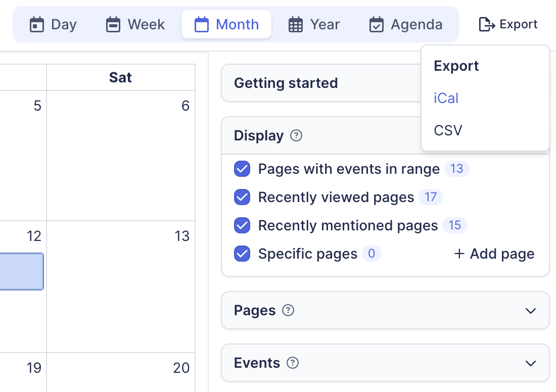The height and width of the screenshot is (392, 556).
Task: Select the highlighted event on day 12
Action: tap(21, 272)
